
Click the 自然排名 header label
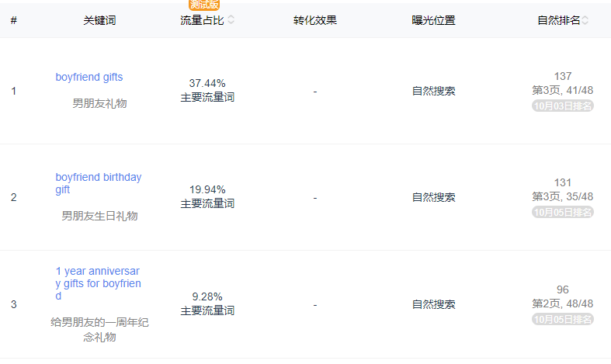(x=559, y=20)
